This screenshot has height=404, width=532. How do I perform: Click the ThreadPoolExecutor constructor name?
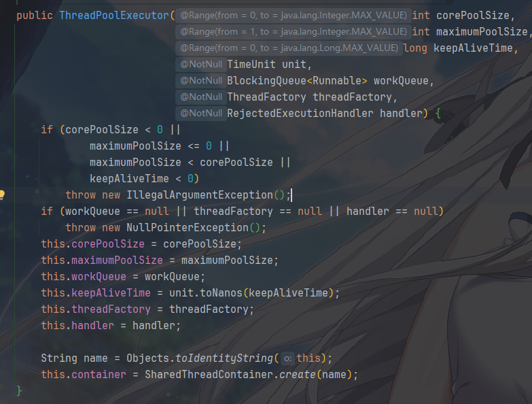(x=114, y=16)
